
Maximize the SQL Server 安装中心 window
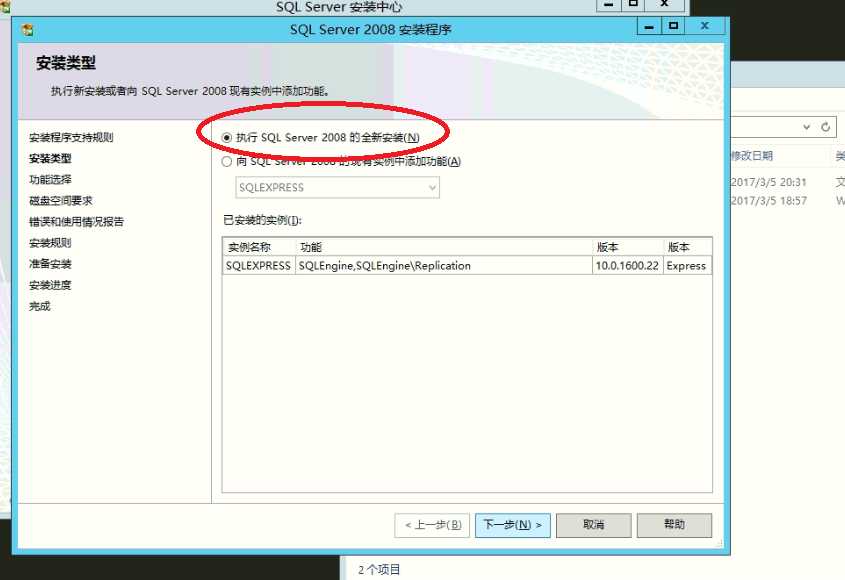click(633, 5)
